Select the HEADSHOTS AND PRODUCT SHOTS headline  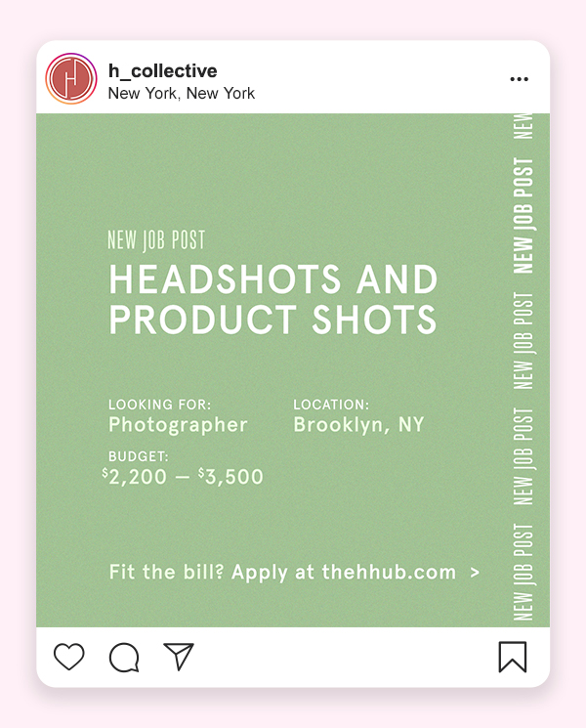(x=272, y=299)
